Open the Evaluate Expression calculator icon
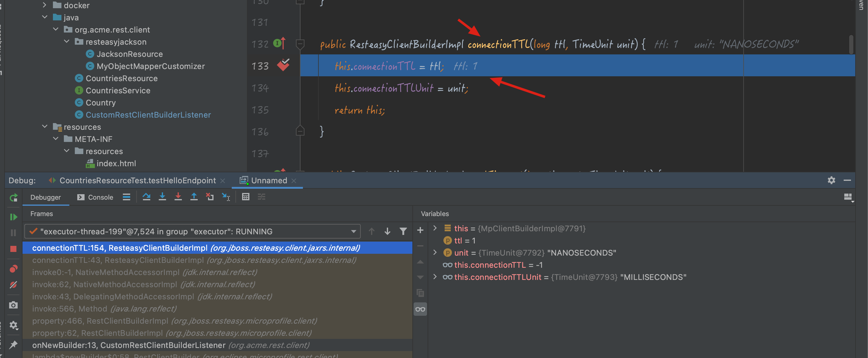 [x=246, y=197]
